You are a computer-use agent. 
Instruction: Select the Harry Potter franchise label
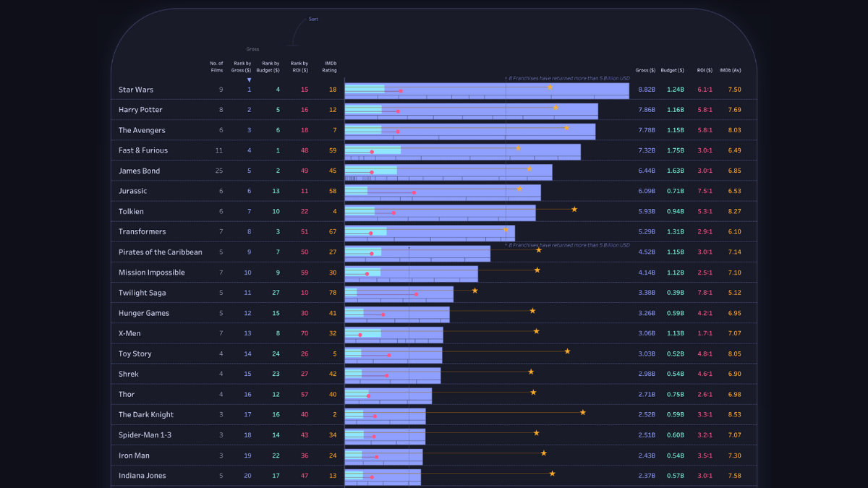pyautogui.click(x=142, y=110)
